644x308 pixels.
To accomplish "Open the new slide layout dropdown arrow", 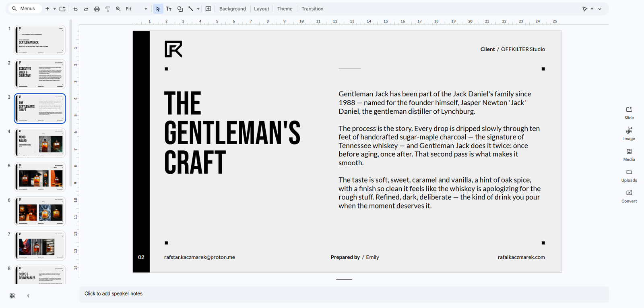I will [54, 9].
